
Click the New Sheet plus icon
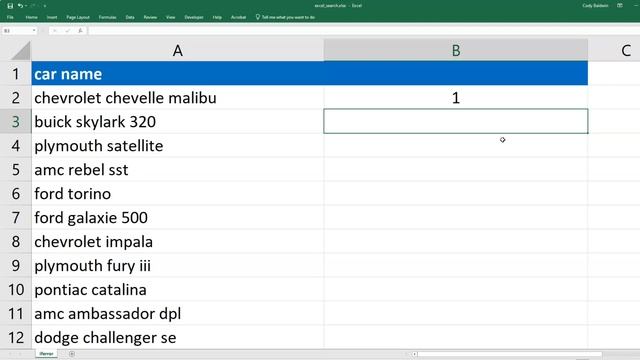[x=72, y=354]
